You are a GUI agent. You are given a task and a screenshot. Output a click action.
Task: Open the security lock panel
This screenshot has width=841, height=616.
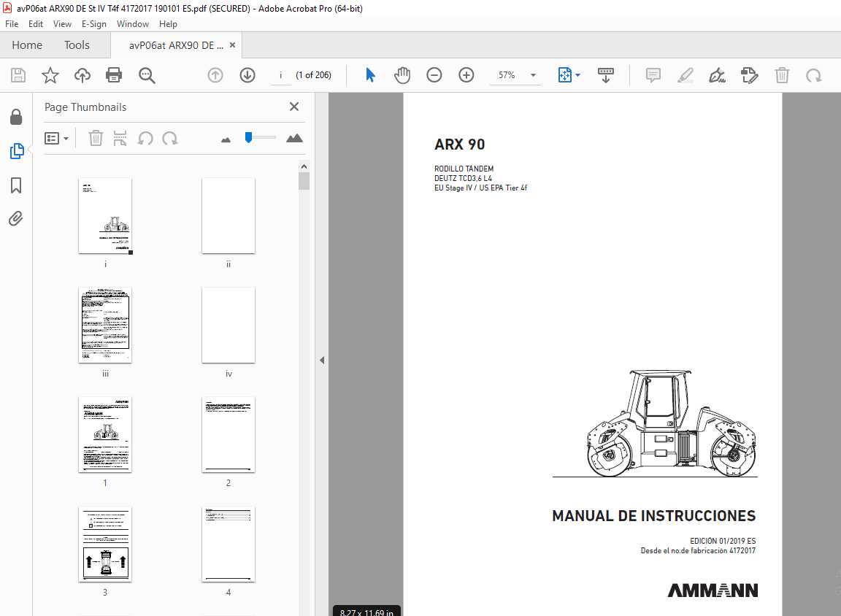(16, 117)
